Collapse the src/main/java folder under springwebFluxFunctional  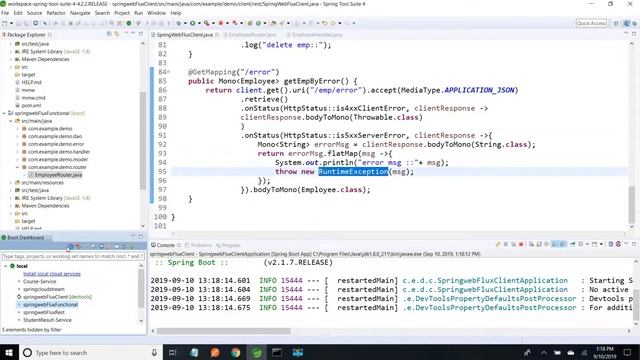pyautogui.click(x=11, y=121)
